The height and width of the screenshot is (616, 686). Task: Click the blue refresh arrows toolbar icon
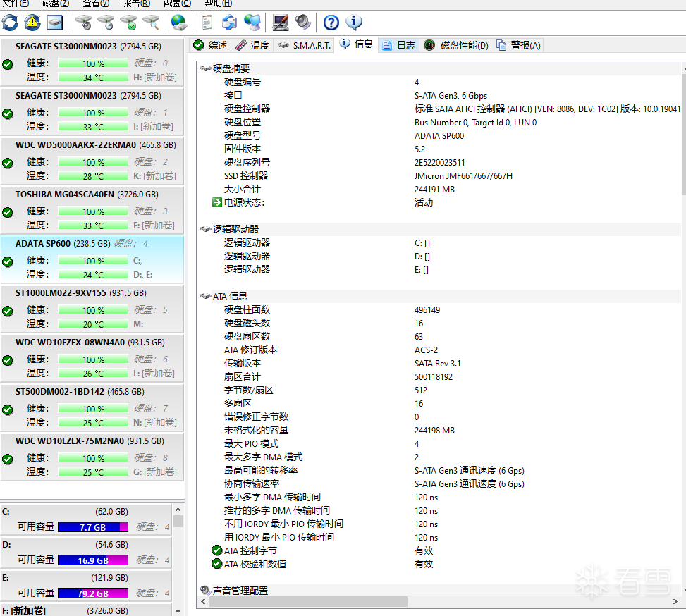click(x=10, y=23)
